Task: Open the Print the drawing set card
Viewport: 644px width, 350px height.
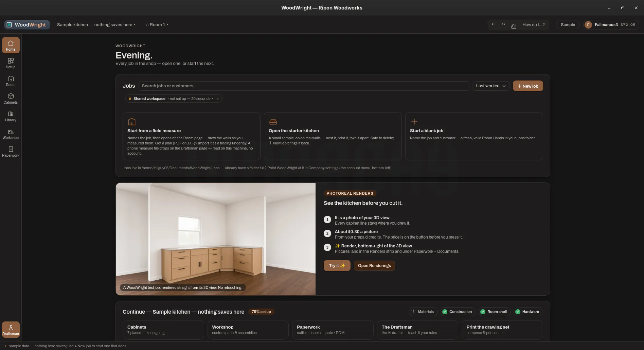Action: point(502,330)
